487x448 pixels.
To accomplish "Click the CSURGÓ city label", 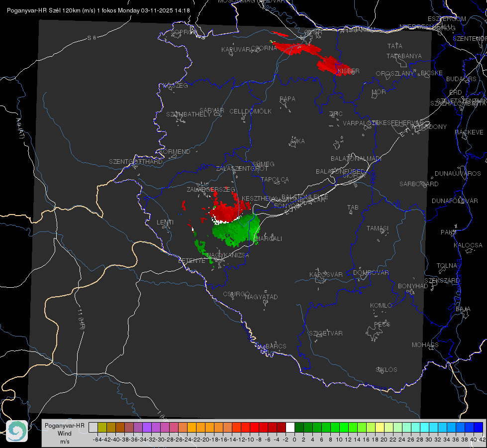I will 236,294.
